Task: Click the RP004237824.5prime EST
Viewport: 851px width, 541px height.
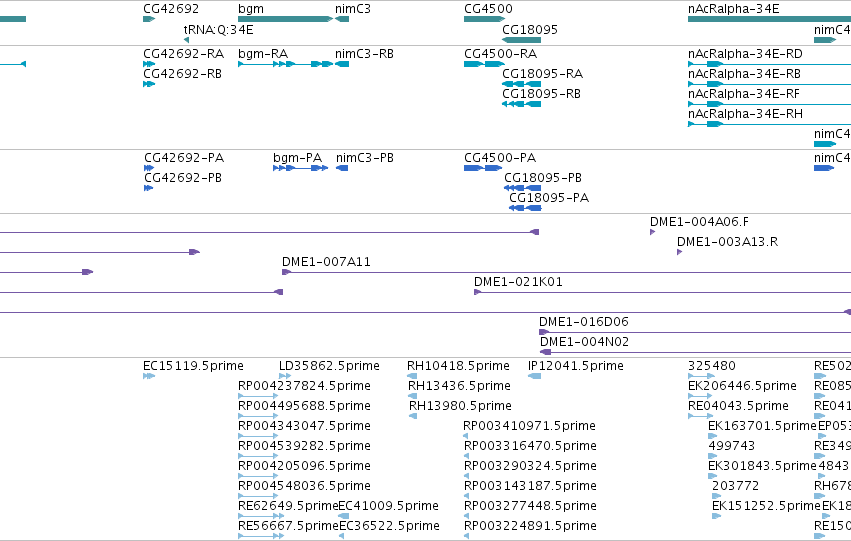Action: click(x=258, y=396)
